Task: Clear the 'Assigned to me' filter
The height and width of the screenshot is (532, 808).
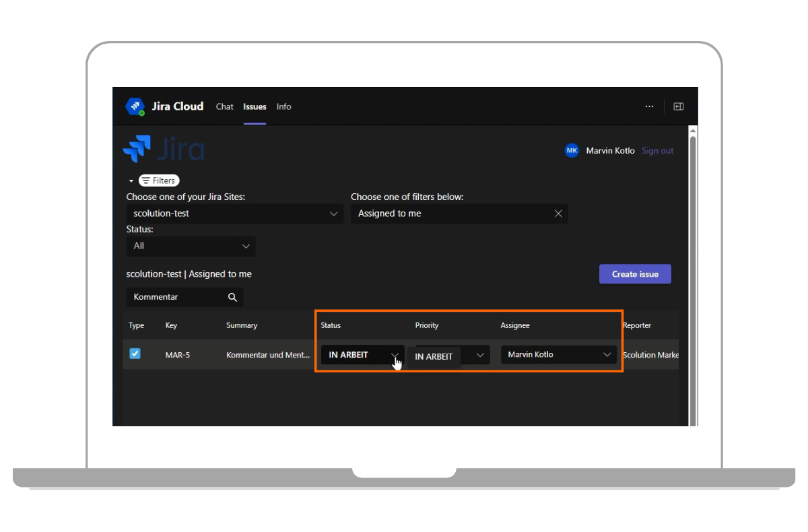Action: tap(558, 213)
